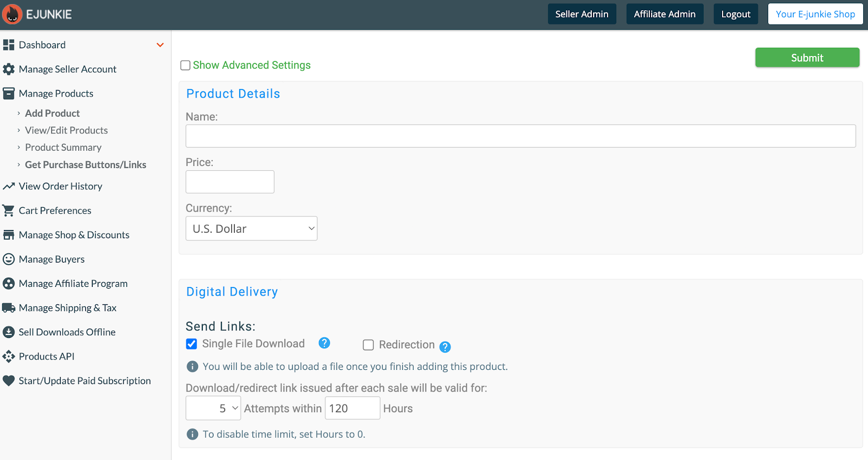The height and width of the screenshot is (460, 868).
Task: Click the Manage Shop storefront icon
Action: tap(9, 235)
